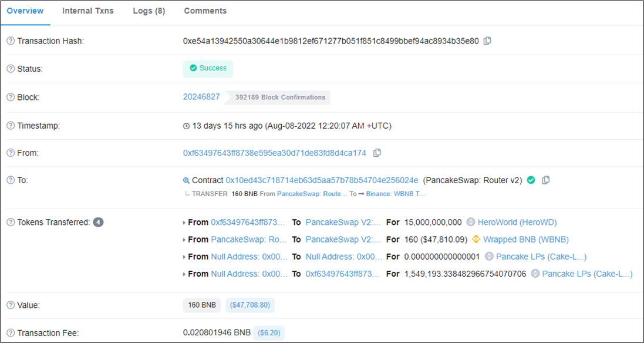Open help icon beside Transaction Fee
The image size is (644, 343).
coord(11,332)
